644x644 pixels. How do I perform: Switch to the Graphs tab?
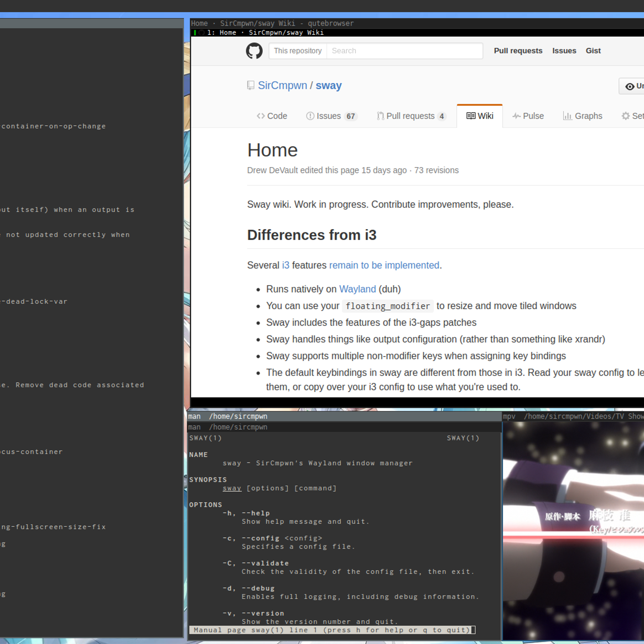[x=583, y=116]
